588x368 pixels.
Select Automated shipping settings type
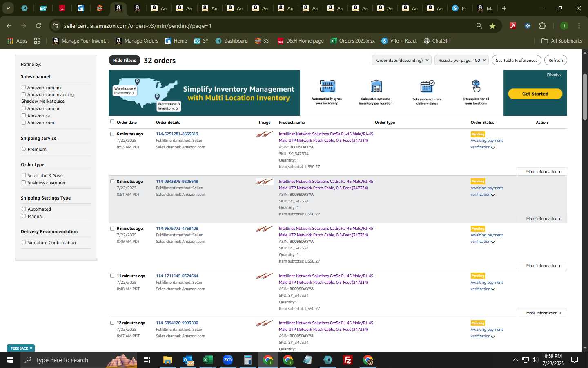(x=24, y=209)
